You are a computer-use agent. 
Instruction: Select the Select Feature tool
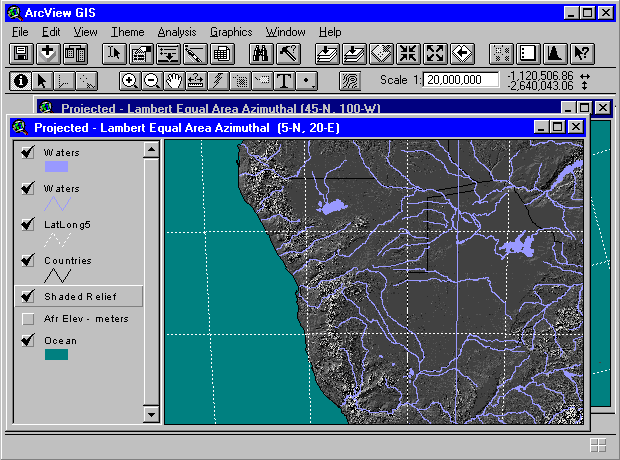86,81
